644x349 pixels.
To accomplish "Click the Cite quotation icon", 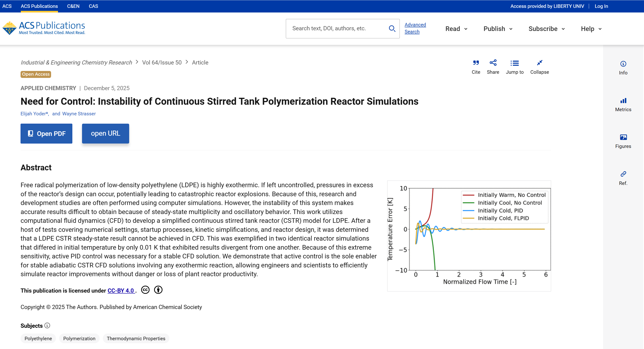I will click(x=476, y=63).
